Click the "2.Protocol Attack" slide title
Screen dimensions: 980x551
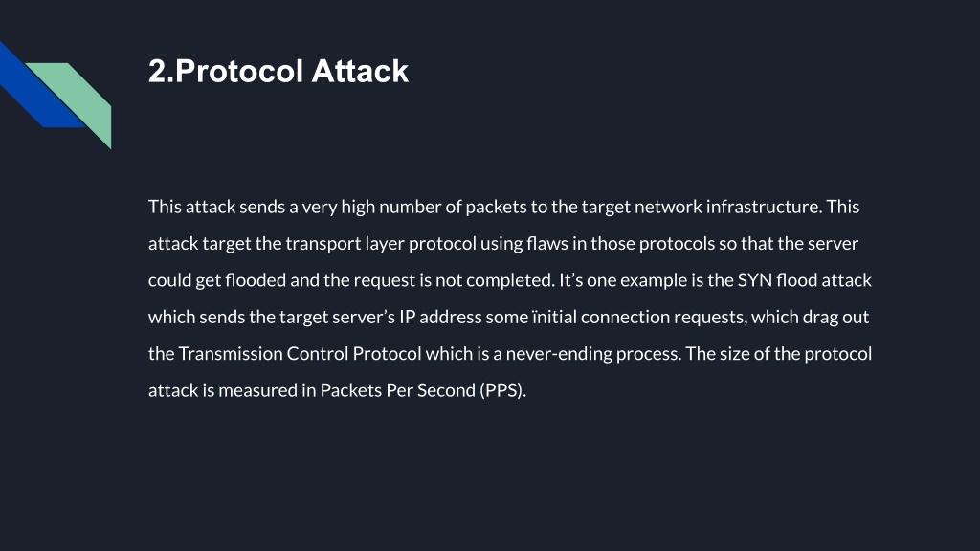(x=278, y=71)
